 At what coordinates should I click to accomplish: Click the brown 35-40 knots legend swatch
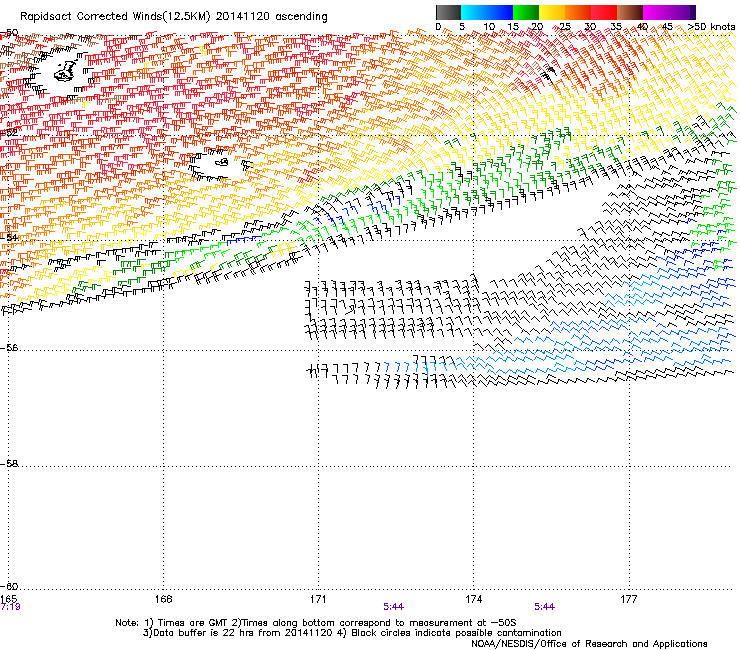[x=630, y=12]
